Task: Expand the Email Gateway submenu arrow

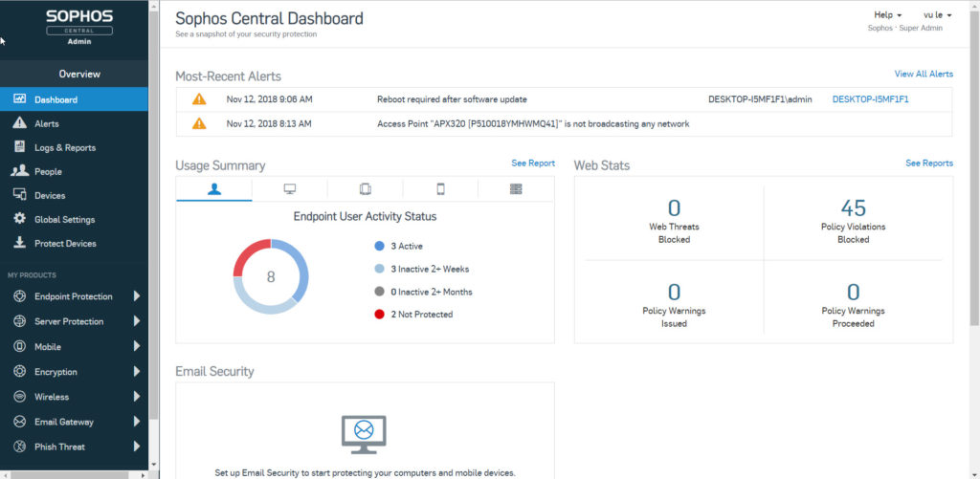Action: [137, 422]
